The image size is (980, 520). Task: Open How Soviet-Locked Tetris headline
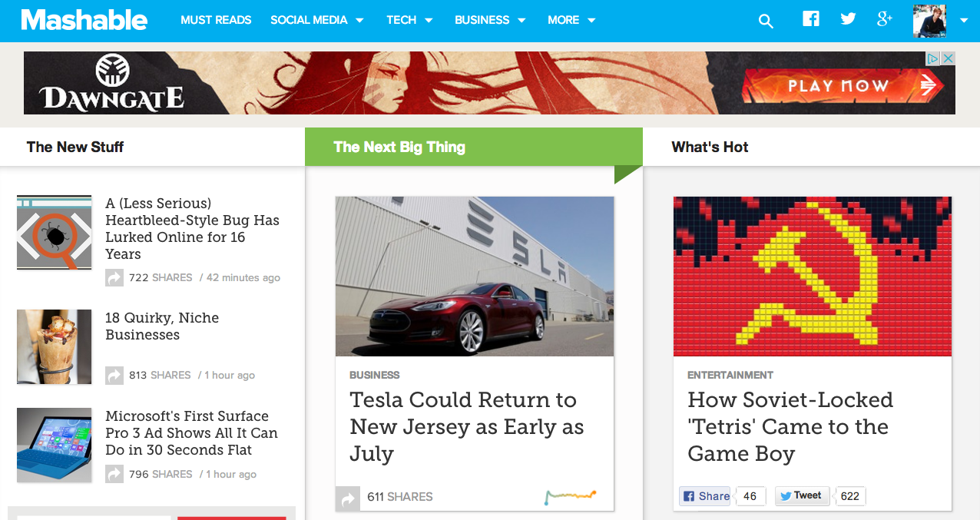790,427
